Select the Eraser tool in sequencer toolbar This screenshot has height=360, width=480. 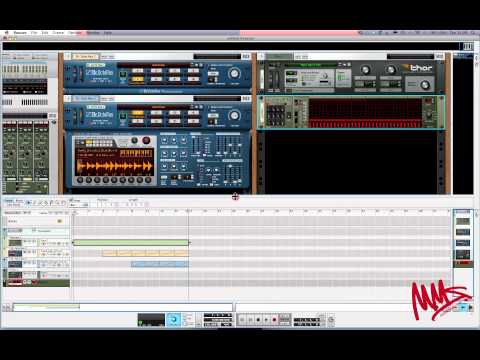click(40, 203)
